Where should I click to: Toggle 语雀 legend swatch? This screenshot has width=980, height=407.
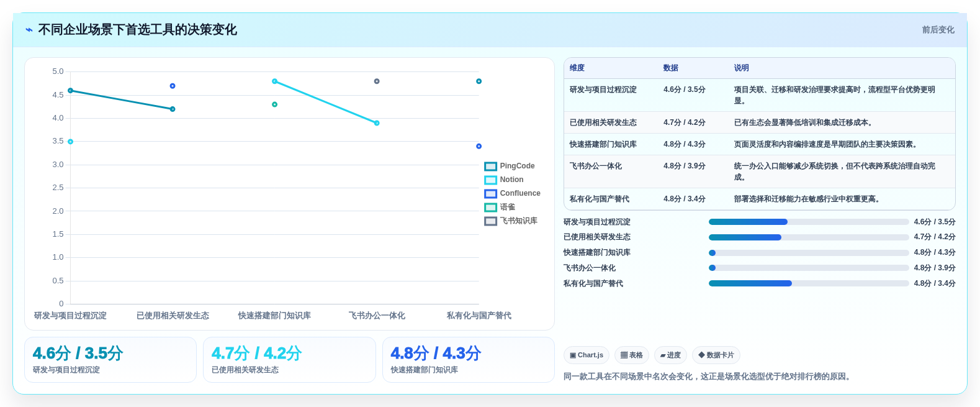tap(490, 207)
